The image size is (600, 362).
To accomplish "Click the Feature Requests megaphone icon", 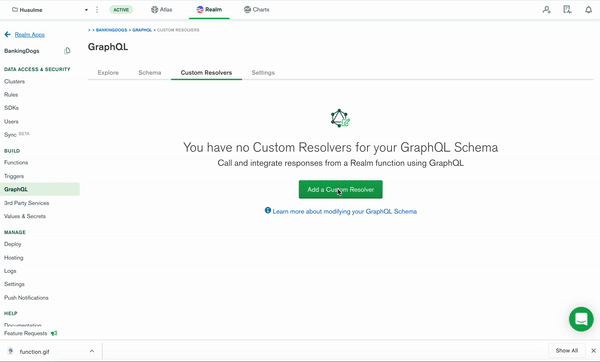I will pos(54,333).
